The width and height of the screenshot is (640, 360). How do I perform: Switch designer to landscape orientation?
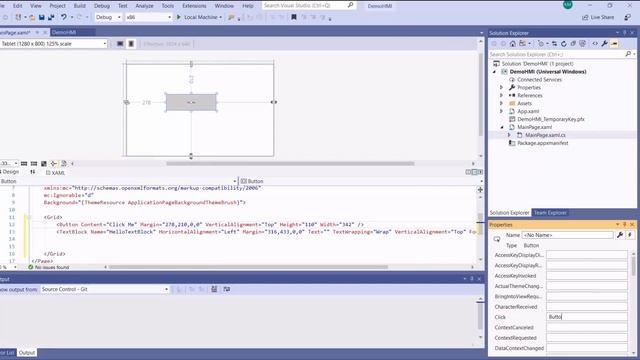120,44
